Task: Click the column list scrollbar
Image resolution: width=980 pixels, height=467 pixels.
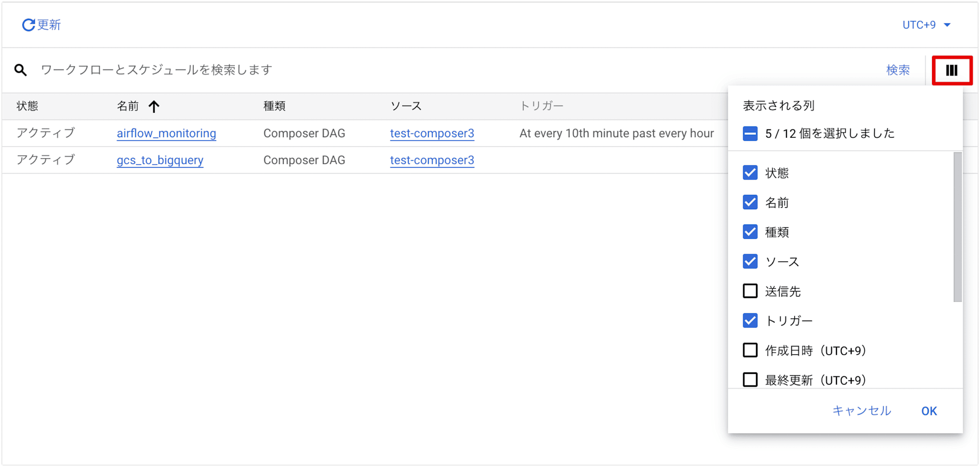Action: [x=957, y=227]
